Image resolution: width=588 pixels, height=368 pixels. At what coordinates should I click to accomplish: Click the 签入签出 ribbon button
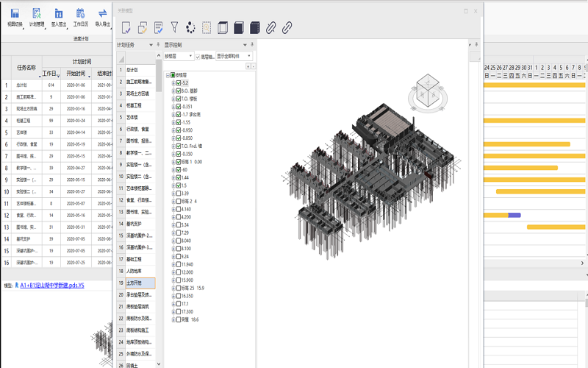59,18
